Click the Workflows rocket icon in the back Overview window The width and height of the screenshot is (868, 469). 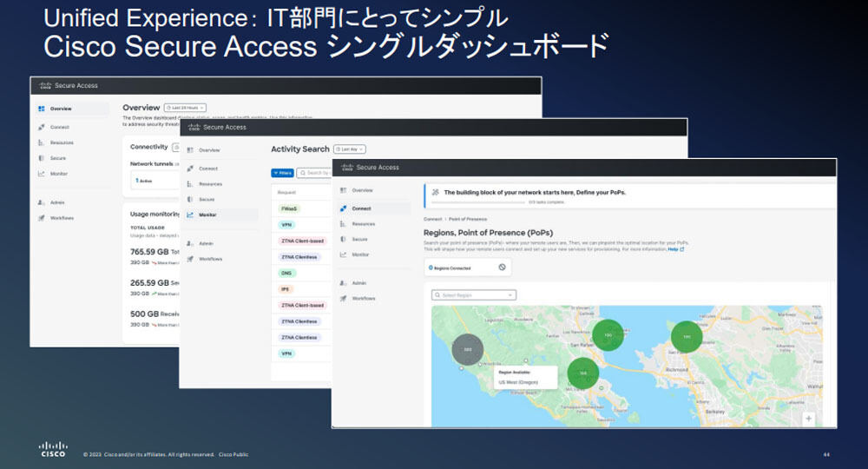42,218
